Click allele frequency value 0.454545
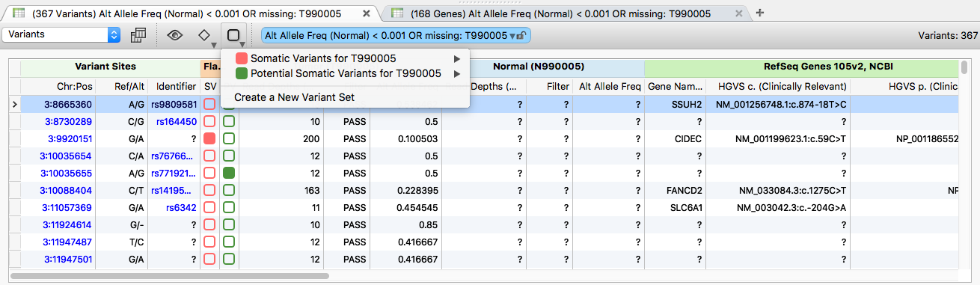 (x=417, y=207)
